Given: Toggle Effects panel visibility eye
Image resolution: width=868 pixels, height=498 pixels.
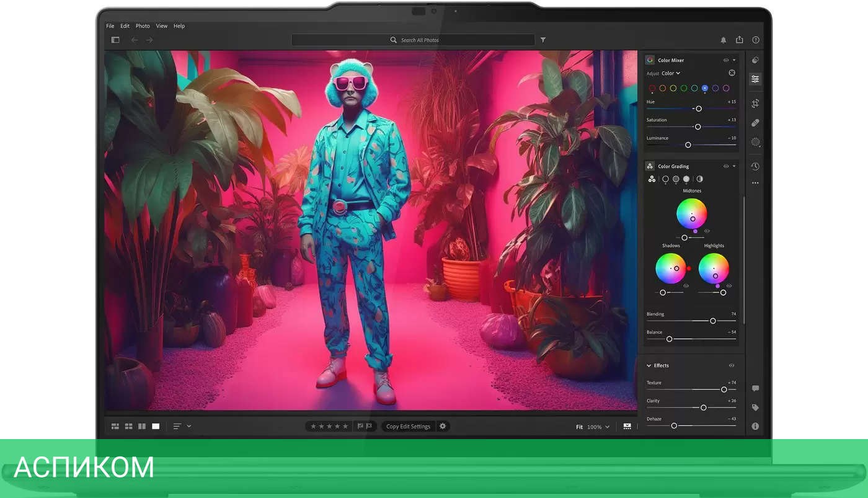Looking at the screenshot, I should coord(732,365).
